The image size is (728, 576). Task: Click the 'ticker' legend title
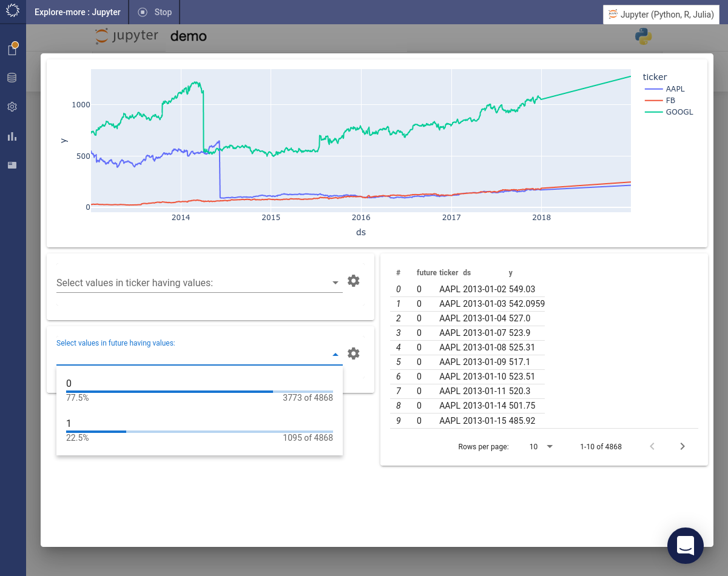pyautogui.click(x=655, y=77)
